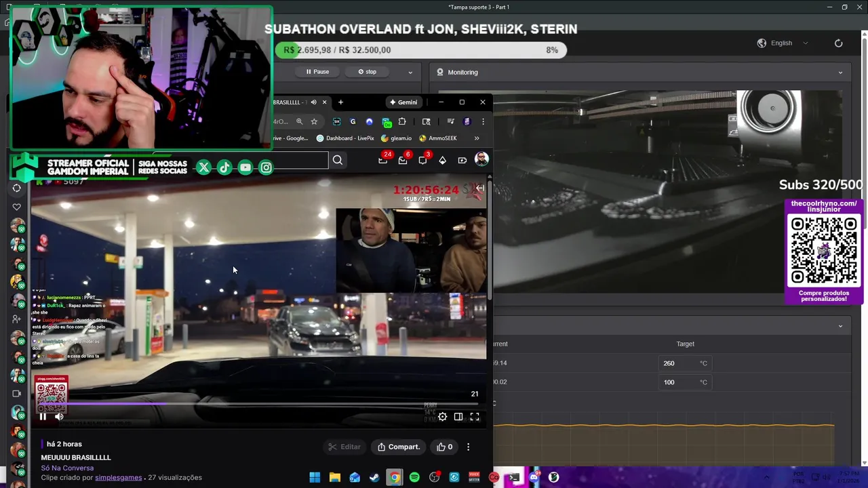
Task: Open Twitch whispers icon with badge 3
Action: coord(422,160)
